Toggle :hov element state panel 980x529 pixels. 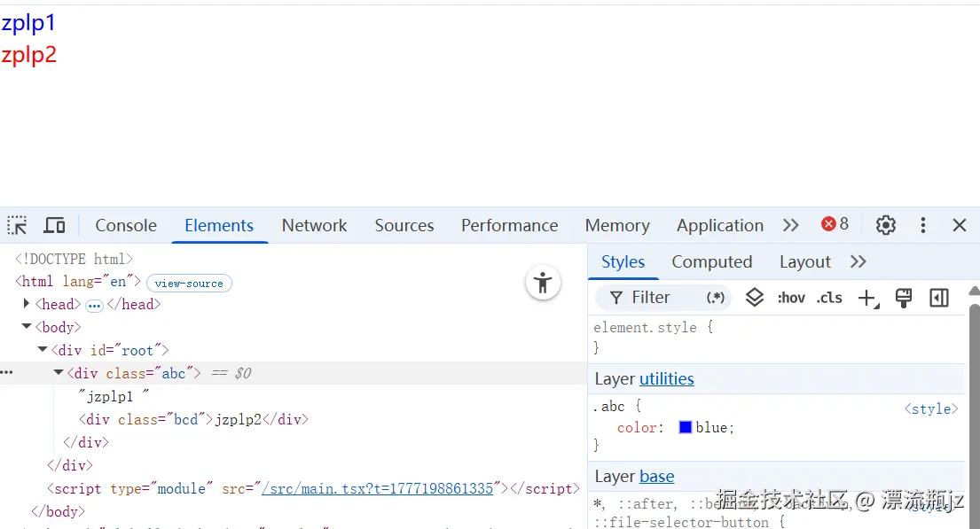tap(791, 298)
